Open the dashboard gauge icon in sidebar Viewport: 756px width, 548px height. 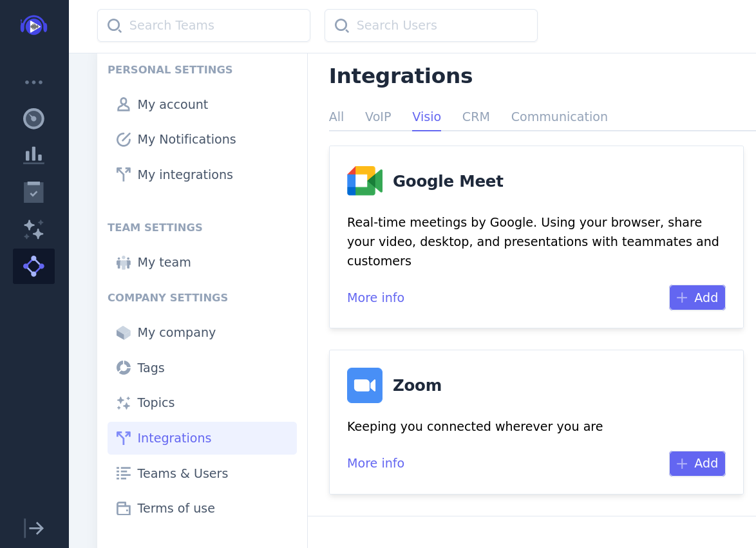(33, 118)
